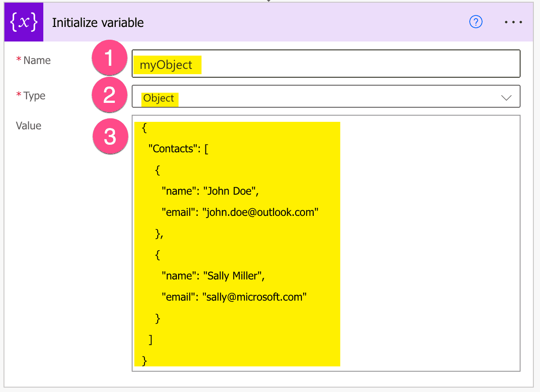This screenshot has width=540, height=392.
Task: Select the Name label in the form
Action: tap(38, 60)
